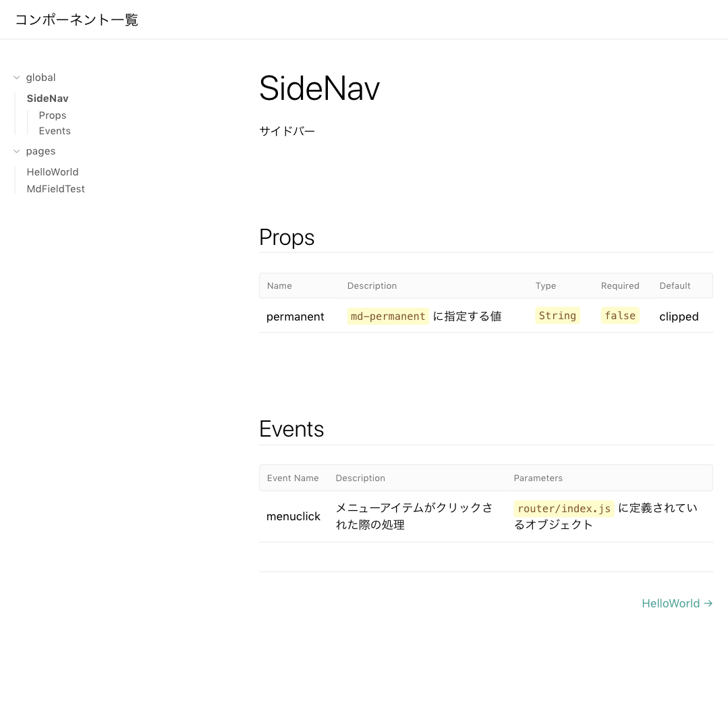Jump to Events section from sidebar

click(x=55, y=131)
